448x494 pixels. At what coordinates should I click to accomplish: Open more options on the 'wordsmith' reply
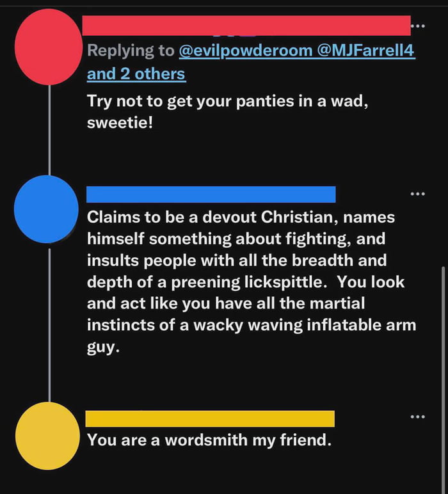pos(418,417)
